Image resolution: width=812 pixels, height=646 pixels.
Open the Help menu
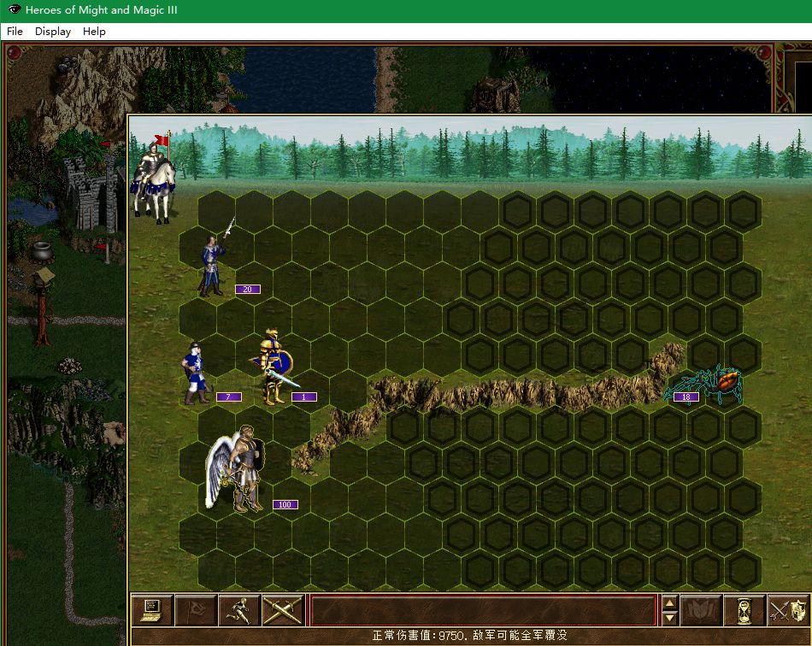point(94,32)
